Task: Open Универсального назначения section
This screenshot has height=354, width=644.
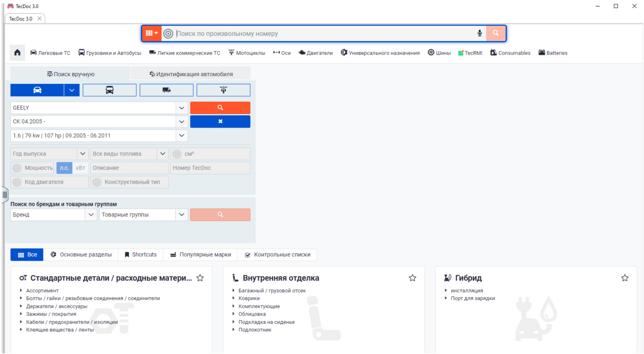Action: pyautogui.click(x=380, y=53)
